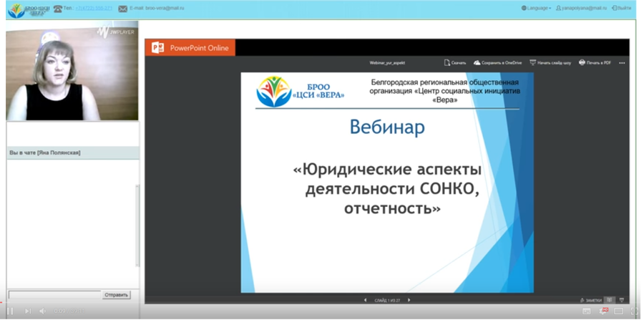
Task: Open the phone number link in header
Action: pos(94,8)
